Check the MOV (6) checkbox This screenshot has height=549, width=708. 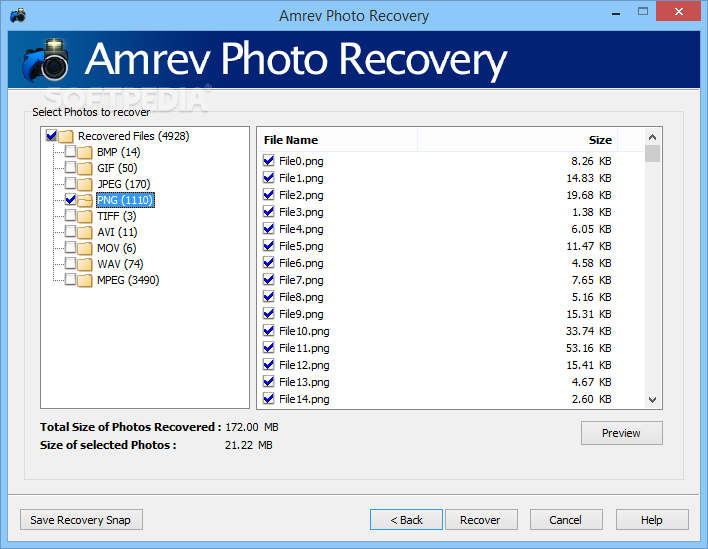70,247
